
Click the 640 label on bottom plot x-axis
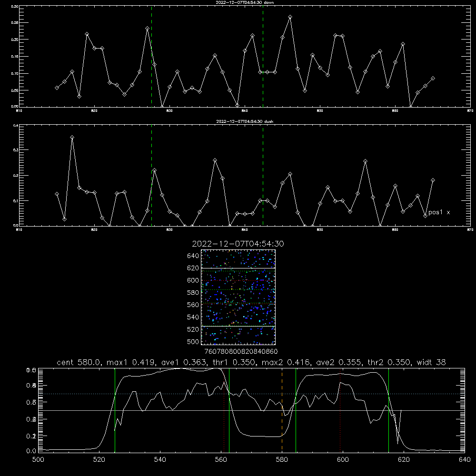[465, 460]
